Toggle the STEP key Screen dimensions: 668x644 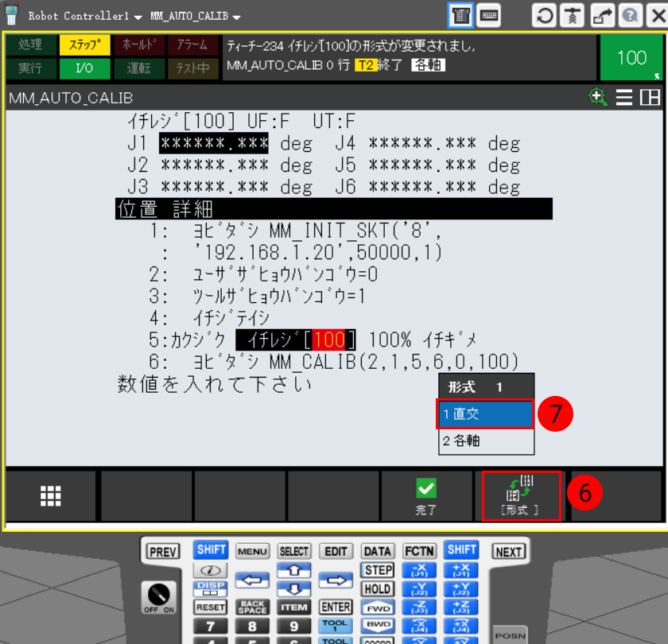[378, 570]
